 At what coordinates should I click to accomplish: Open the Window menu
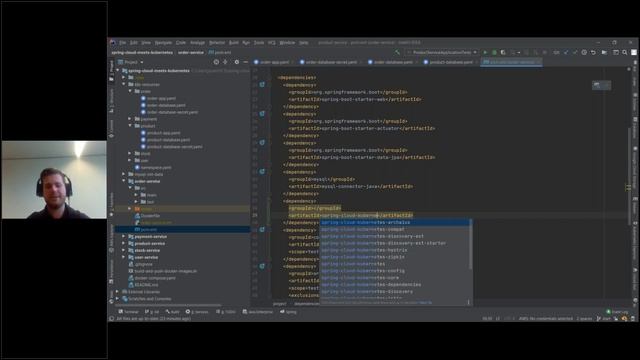(287, 42)
